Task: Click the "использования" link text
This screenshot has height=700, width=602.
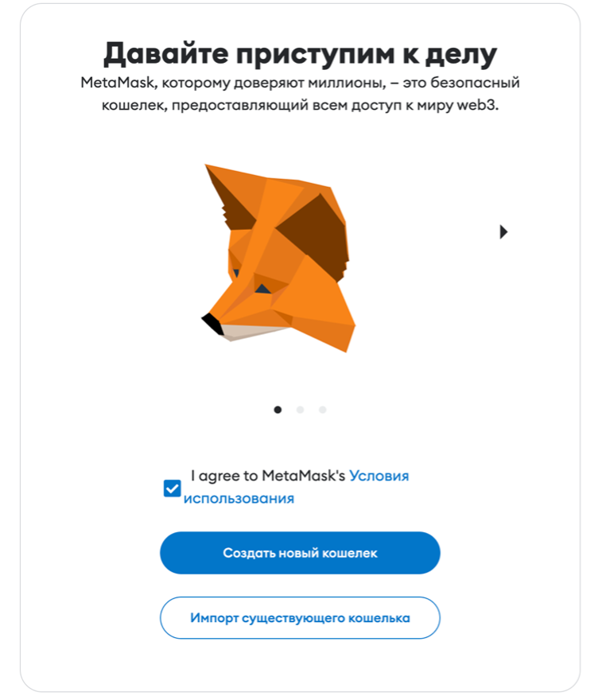Action: tap(239, 498)
